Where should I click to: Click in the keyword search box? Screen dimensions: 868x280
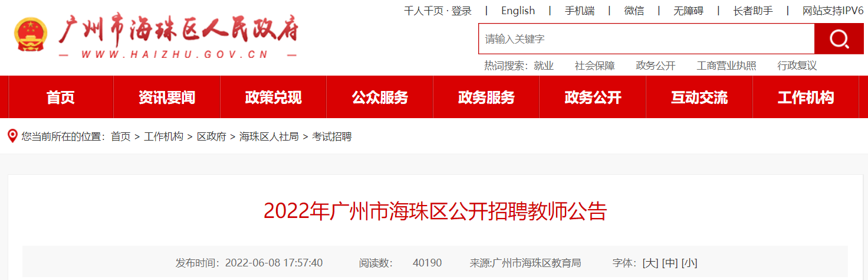click(x=646, y=39)
